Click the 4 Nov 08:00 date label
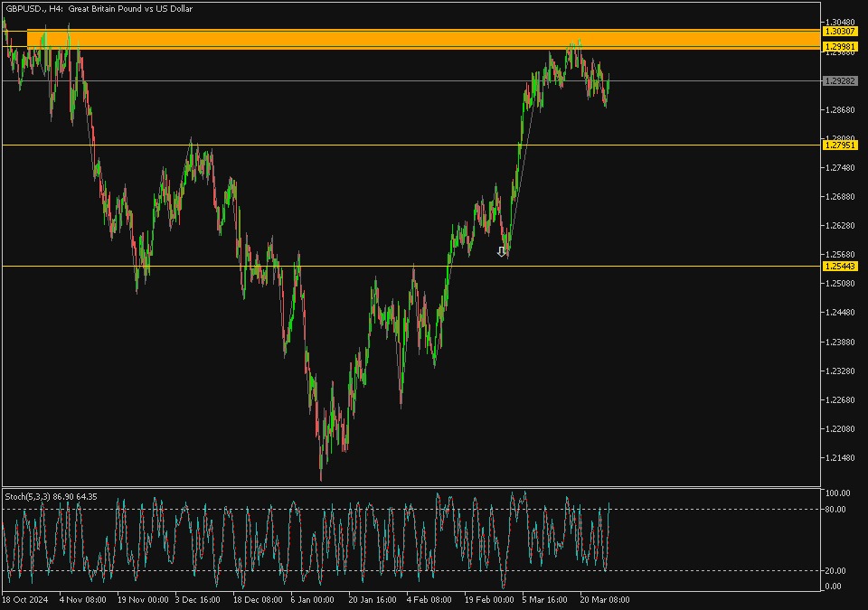This screenshot has height=610, width=868. (82, 599)
